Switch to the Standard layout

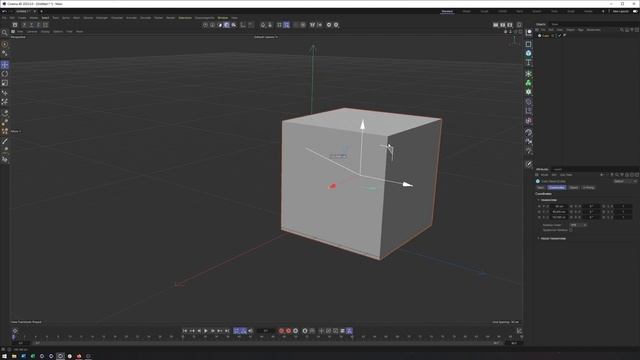[x=447, y=11]
